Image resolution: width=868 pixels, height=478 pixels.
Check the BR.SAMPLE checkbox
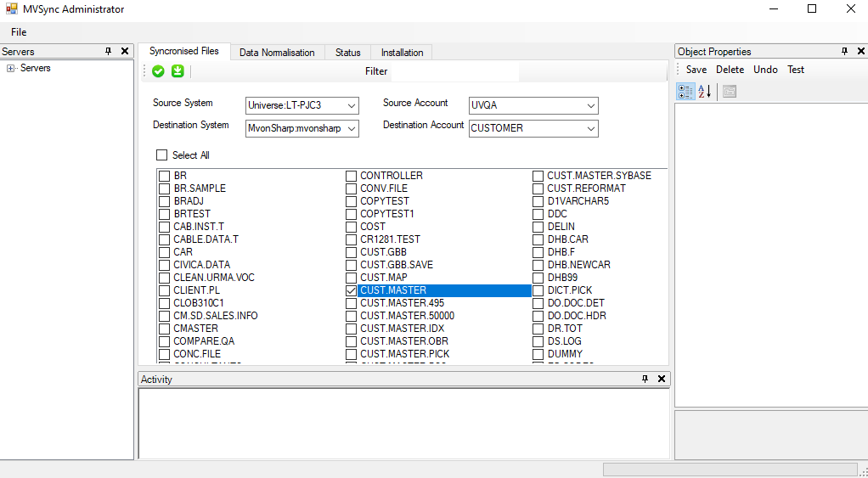(x=164, y=188)
